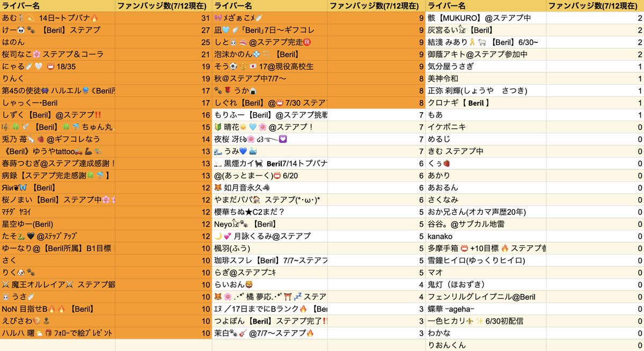The image size is (644, 351).
Task: Select the cell 正弥 刹輝(しょうや さつき)
Action: click(486, 91)
